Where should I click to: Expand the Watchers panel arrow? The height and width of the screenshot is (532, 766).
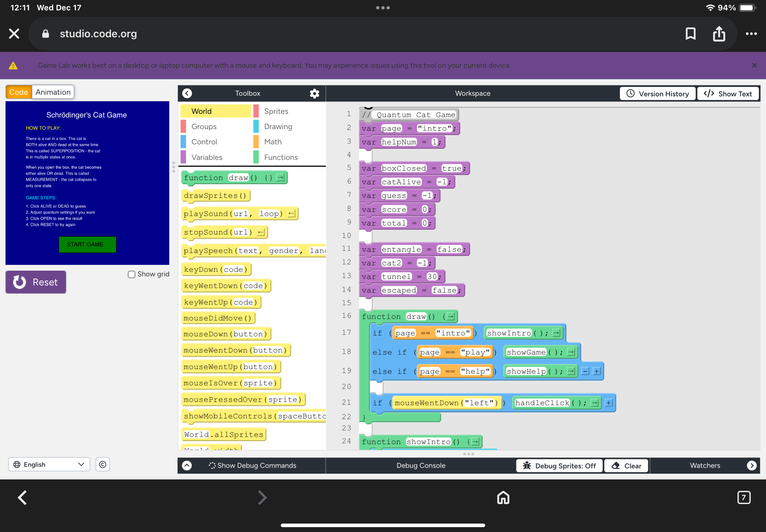(751, 466)
